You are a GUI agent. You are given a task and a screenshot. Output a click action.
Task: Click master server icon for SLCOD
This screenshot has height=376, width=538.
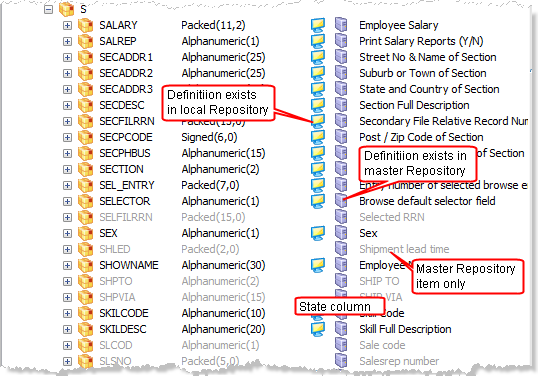(x=341, y=345)
